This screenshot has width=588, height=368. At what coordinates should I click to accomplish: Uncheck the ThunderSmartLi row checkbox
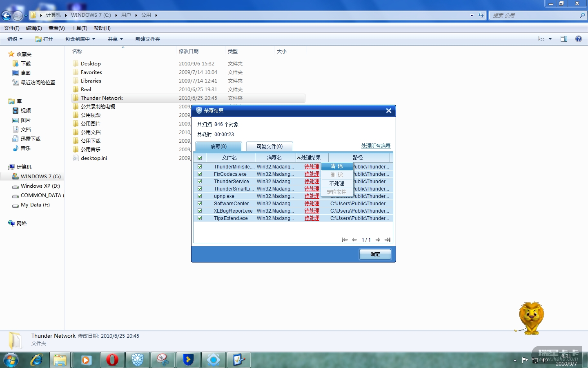(200, 189)
